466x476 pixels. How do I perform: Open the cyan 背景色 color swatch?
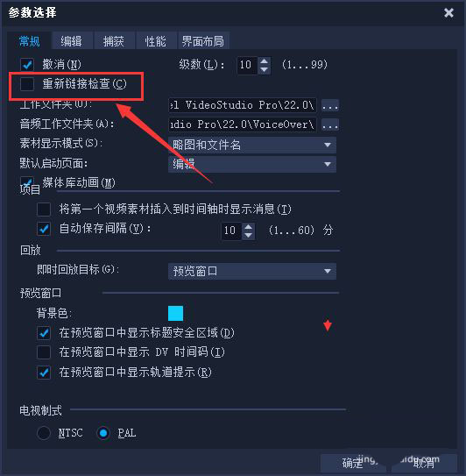tap(176, 313)
